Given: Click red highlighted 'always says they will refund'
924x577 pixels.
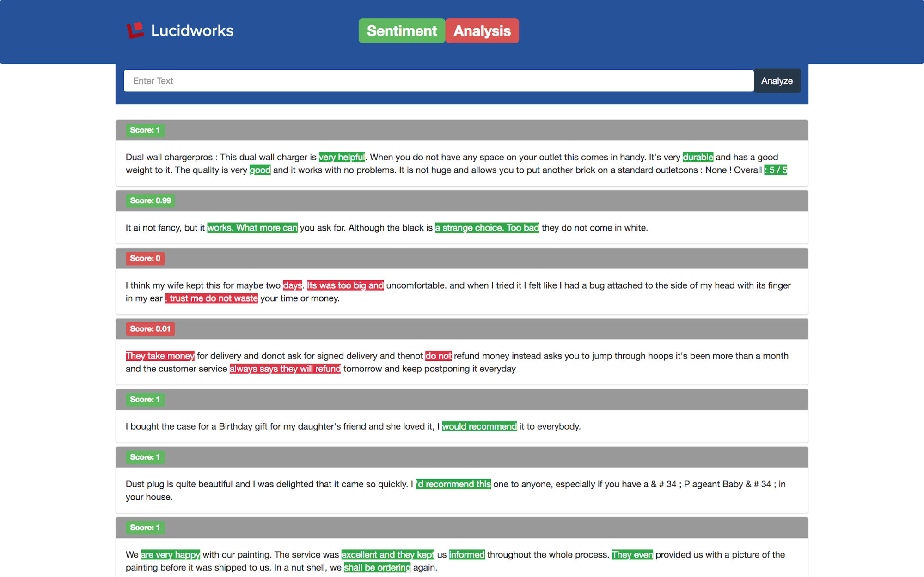Looking at the screenshot, I should [x=285, y=369].
